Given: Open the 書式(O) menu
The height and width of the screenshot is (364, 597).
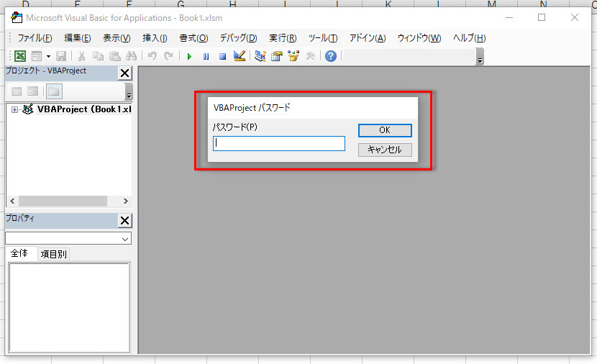Looking at the screenshot, I should coord(193,38).
